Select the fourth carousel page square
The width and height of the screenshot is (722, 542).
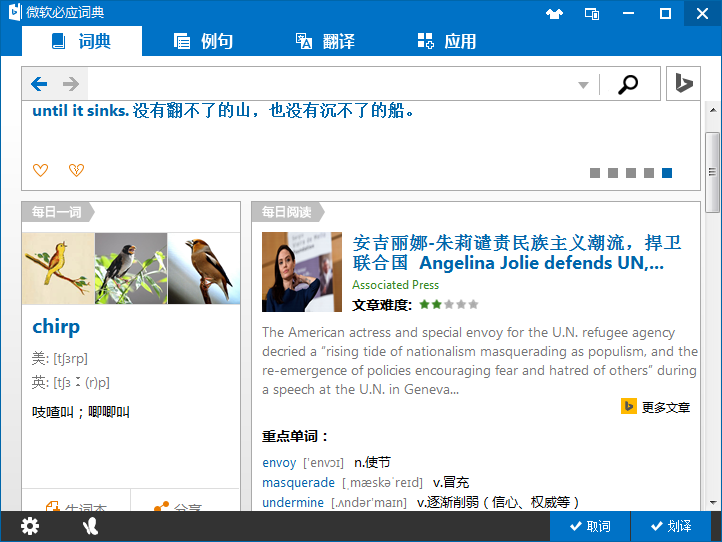[649, 173]
